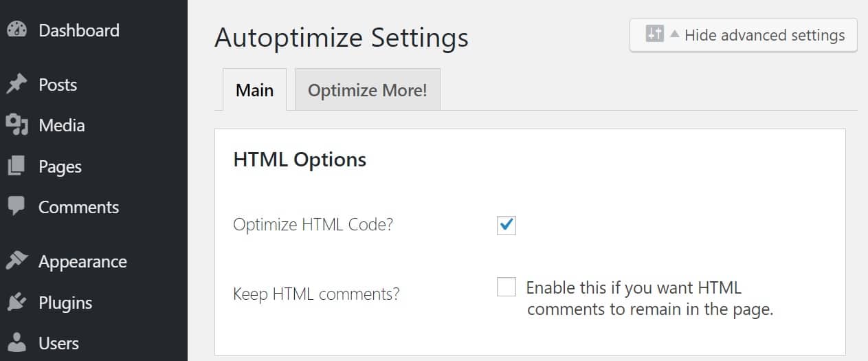Viewport: 868px width, 361px height.
Task: Uncheck the Optimize HTML Code checkbox
Action: [x=507, y=225]
